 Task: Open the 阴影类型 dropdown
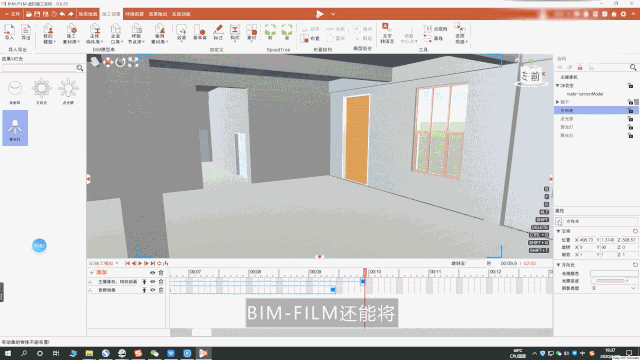[614, 288]
